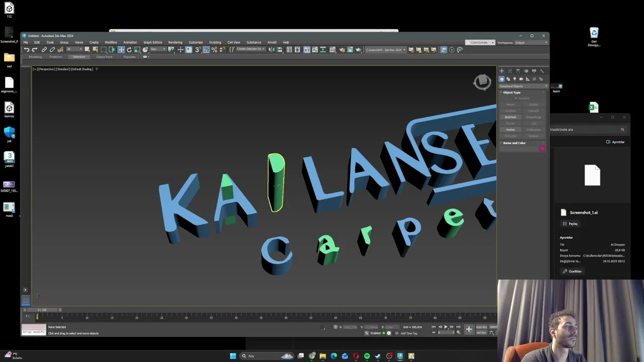Click the Windows Start button
Screen dimensions: 644x362
coord(233,356)
